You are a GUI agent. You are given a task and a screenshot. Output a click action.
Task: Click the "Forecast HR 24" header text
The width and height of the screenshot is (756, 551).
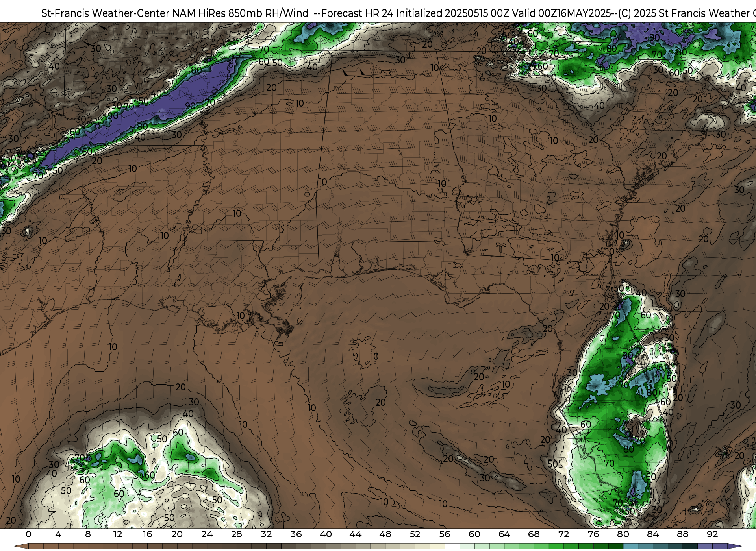[358, 13]
